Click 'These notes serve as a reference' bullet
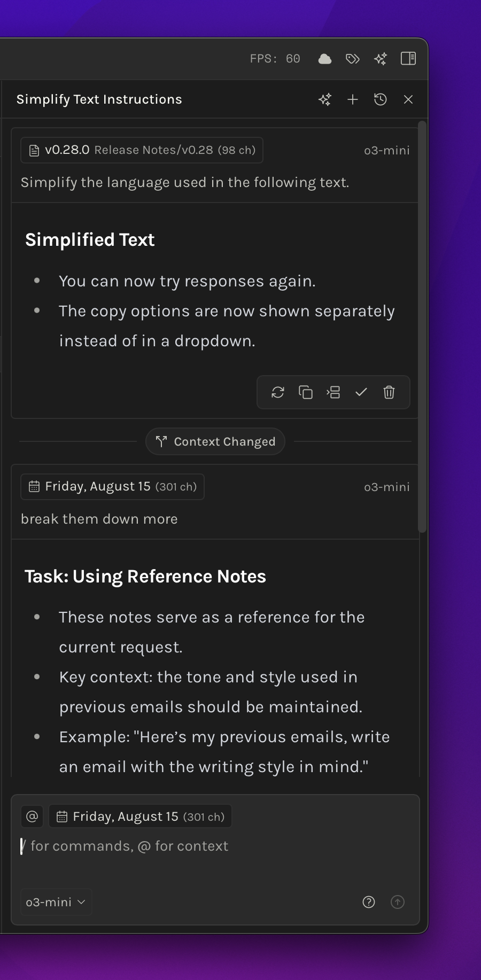 212,632
